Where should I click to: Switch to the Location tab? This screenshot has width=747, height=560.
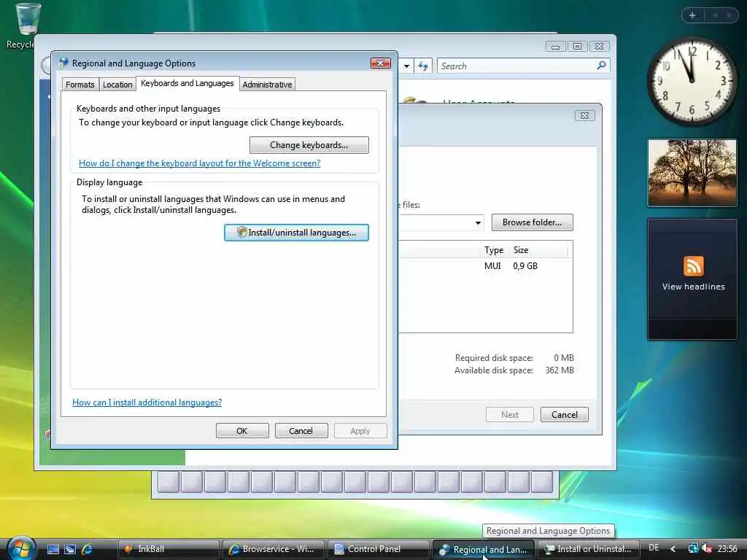[x=117, y=85]
